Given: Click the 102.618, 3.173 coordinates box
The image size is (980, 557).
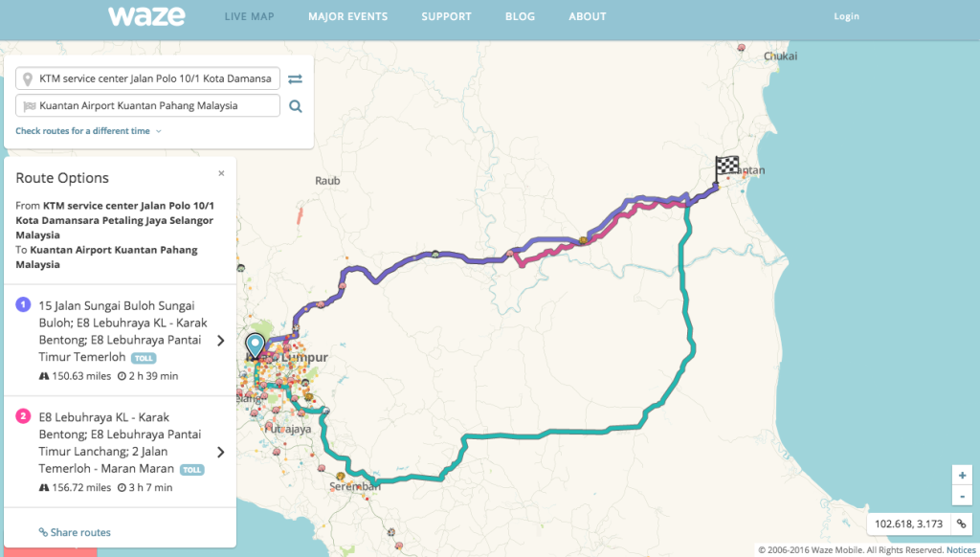Looking at the screenshot, I should tap(909, 524).
